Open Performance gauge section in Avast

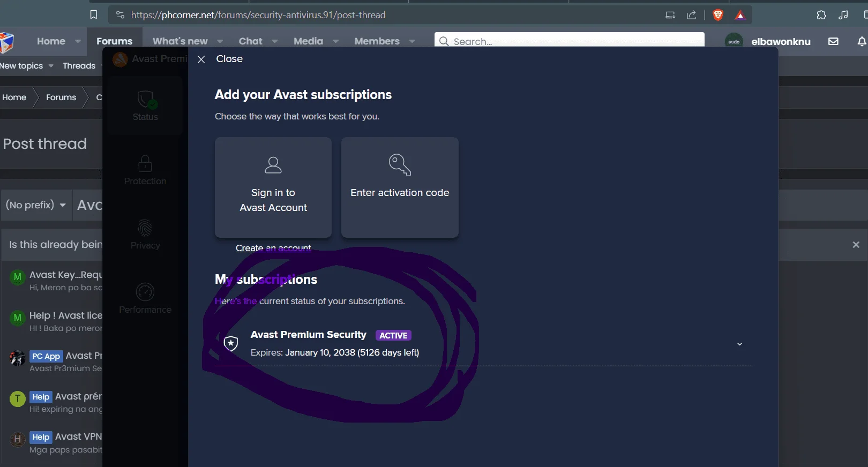pyautogui.click(x=145, y=298)
